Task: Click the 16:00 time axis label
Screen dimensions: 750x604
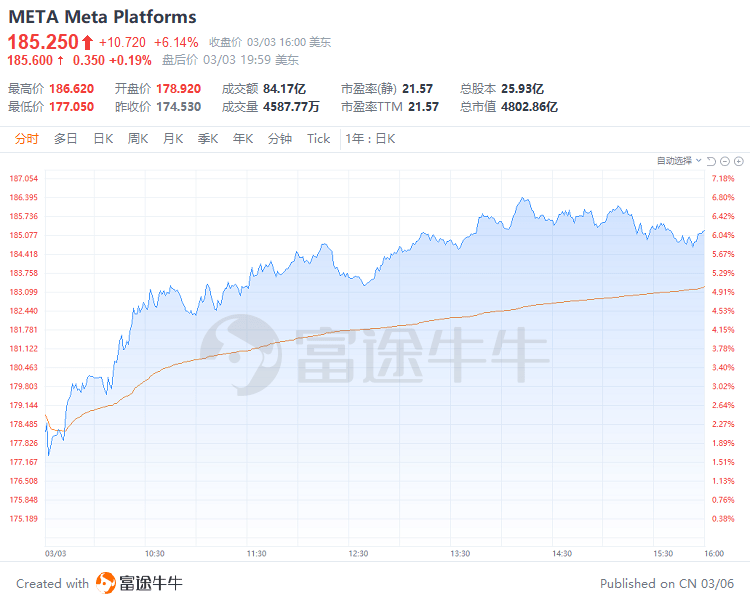Action: coord(714,553)
